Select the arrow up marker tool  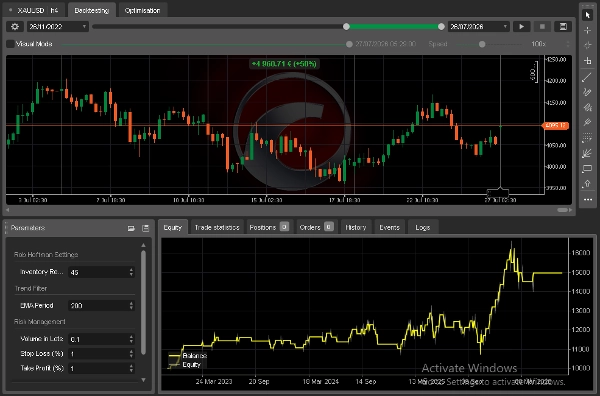click(x=587, y=184)
